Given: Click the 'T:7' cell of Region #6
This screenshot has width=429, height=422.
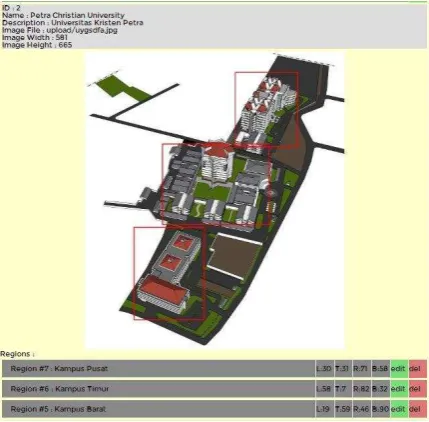Looking at the screenshot, I should click(x=343, y=389).
